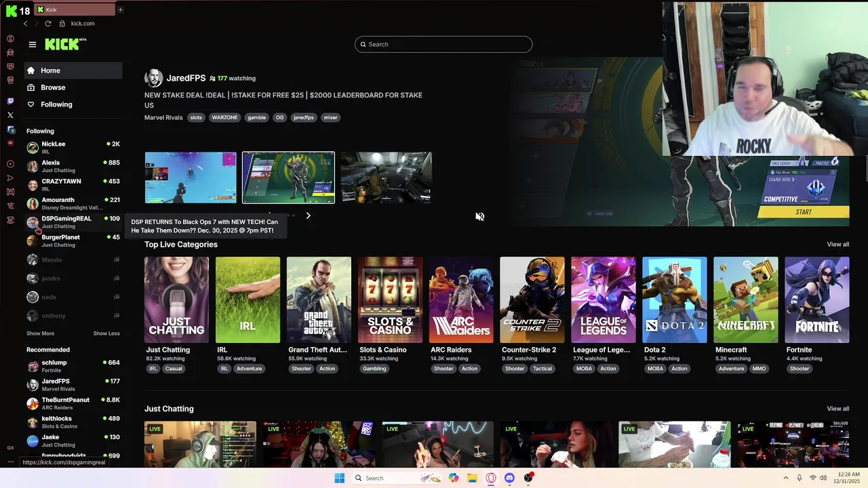Select the Browse item in the sidebar

coord(73,87)
